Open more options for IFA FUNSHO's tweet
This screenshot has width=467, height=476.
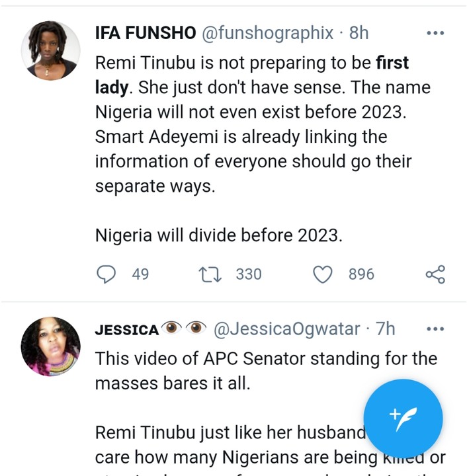pyautogui.click(x=435, y=33)
